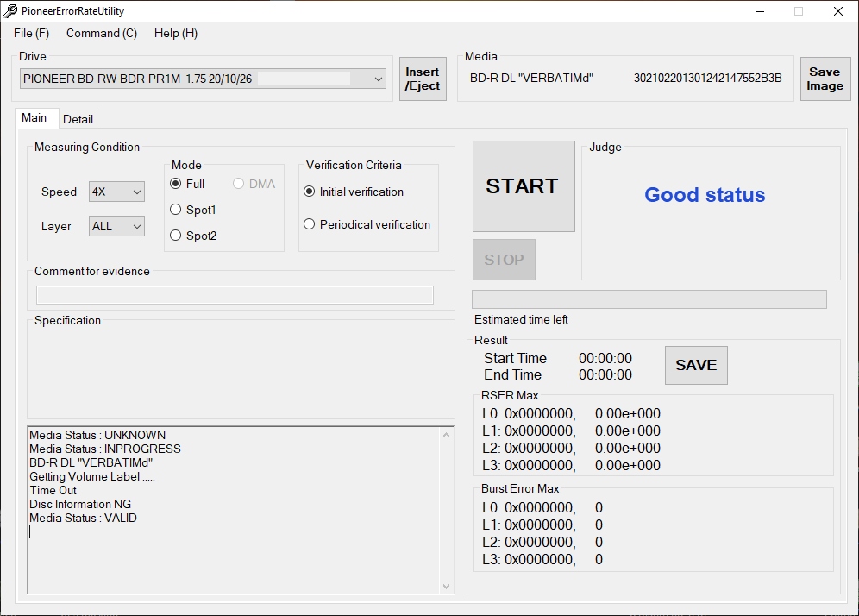Open the Speed 4X dropdown

pyautogui.click(x=116, y=192)
